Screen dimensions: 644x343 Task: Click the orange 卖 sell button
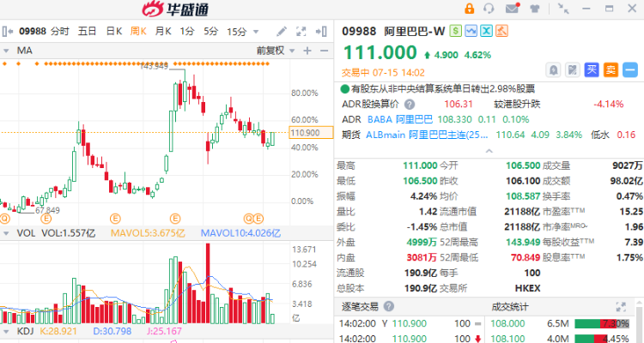coord(611,70)
